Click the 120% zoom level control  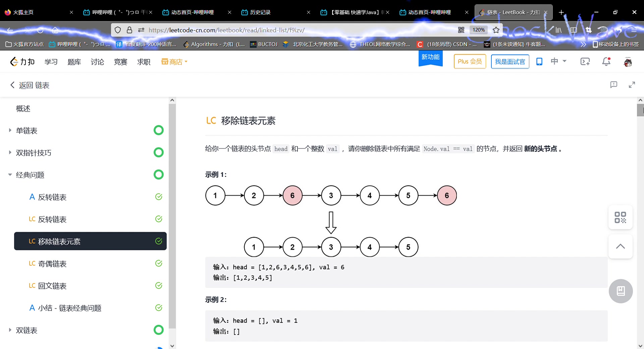pos(478,30)
